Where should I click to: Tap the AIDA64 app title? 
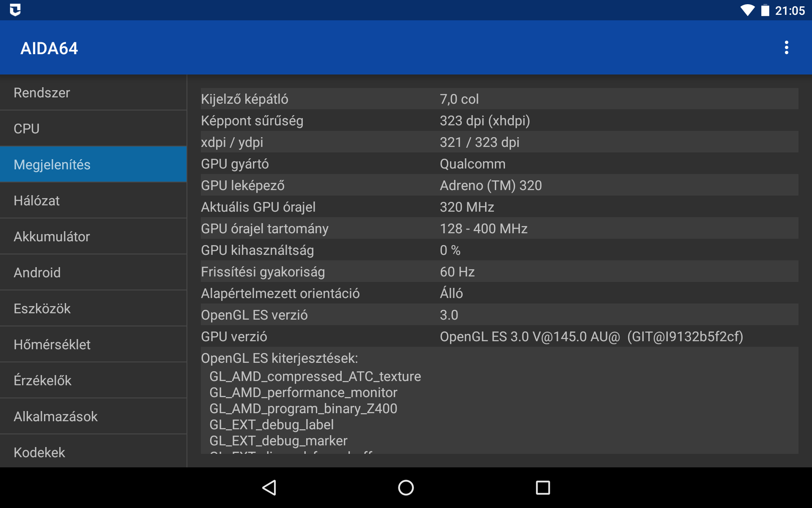(x=49, y=48)
